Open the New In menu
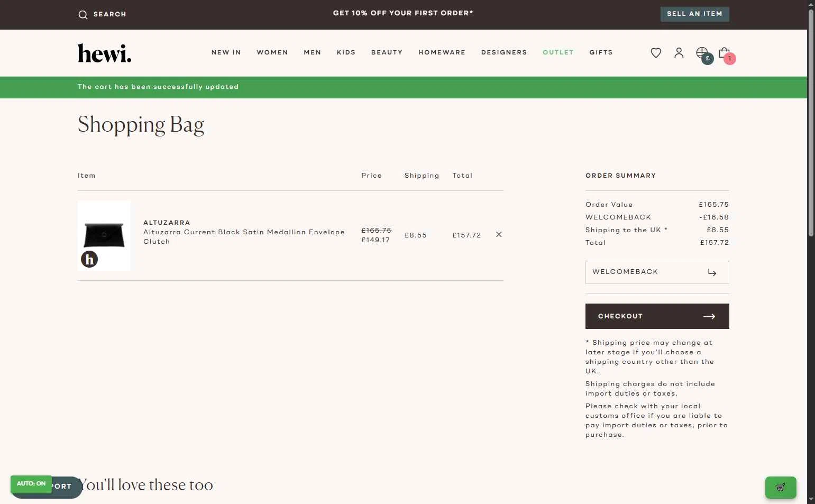Screen dimensions: 815x504 click(x=226, y=52)
